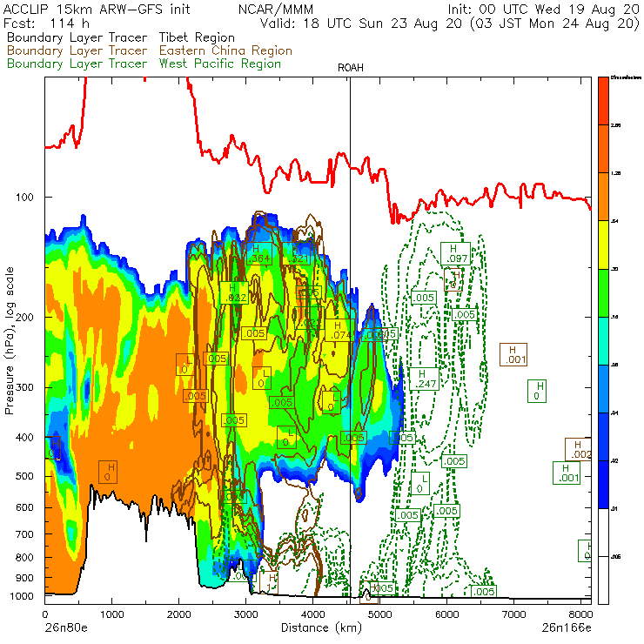Click the 0 tick on the distance axis
The image size is (644, 644).
coord(45,614)
